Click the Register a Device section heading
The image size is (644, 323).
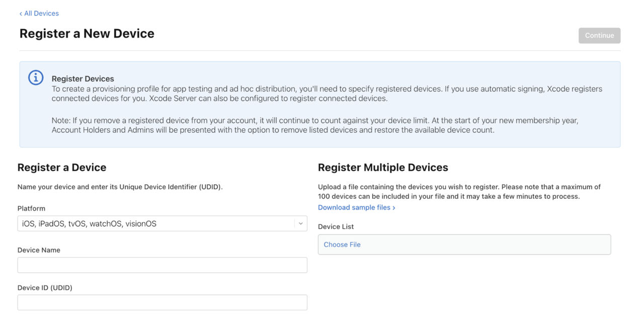point(62,168)
